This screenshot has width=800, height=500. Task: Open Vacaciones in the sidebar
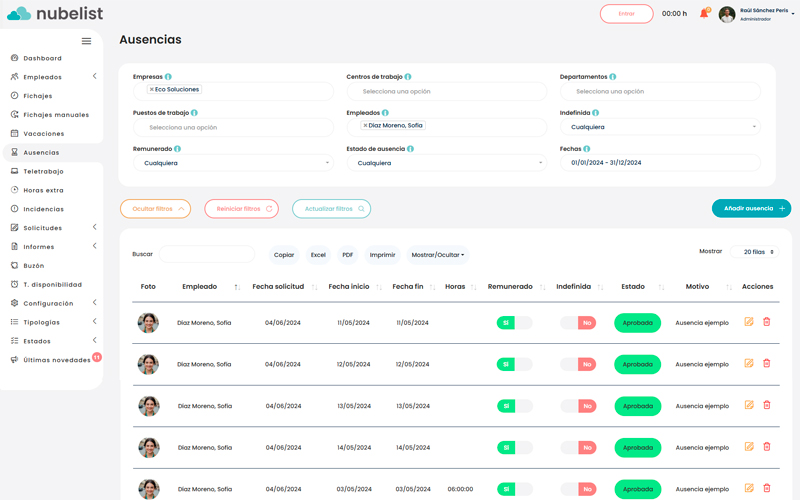(44, 134)
